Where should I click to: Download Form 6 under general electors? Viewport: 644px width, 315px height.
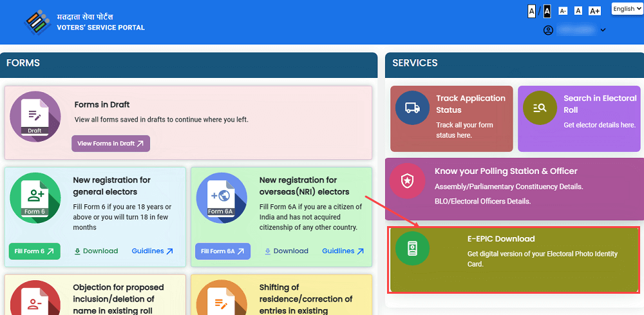(x=96, y=251)
